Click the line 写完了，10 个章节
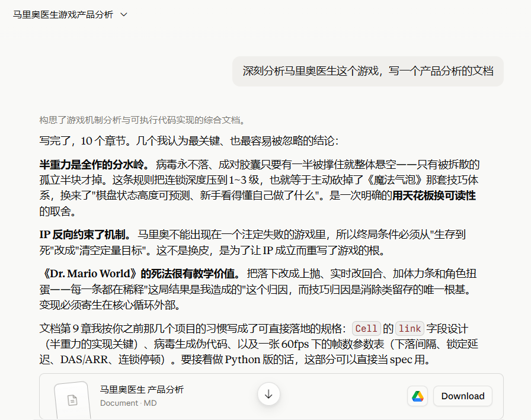Screen dimensions: 531x420 (x=188, y=141)
